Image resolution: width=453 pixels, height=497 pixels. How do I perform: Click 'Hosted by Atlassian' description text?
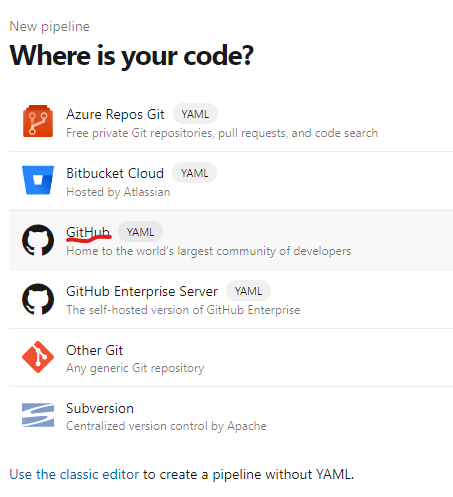click(x=118, y=192)
